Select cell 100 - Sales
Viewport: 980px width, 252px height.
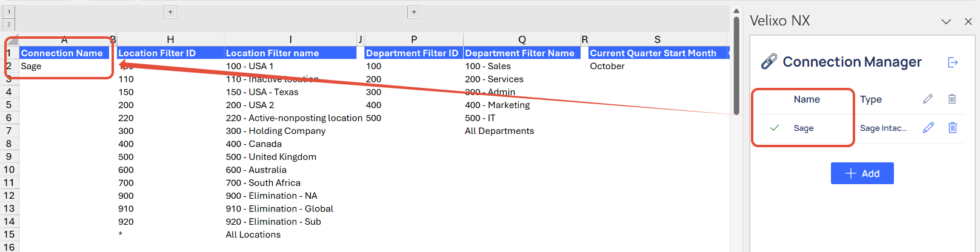(522, 66)
